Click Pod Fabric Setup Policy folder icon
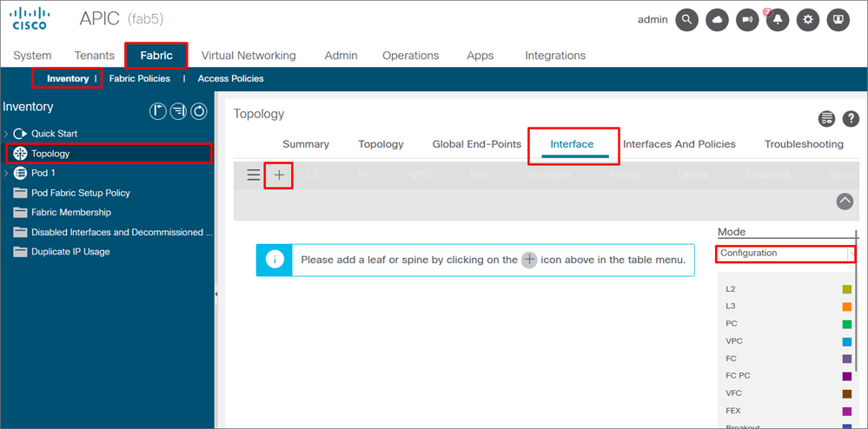Image resolution: width=868 pixels, height=429 pixels. coord(21,193)
